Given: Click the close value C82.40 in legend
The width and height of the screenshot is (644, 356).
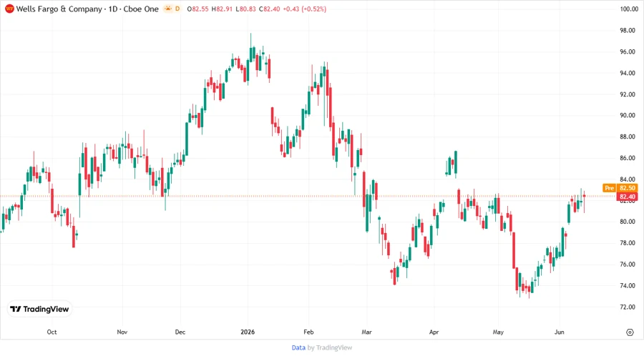Looking at the screenshot, I should click(x=270, y=9).
